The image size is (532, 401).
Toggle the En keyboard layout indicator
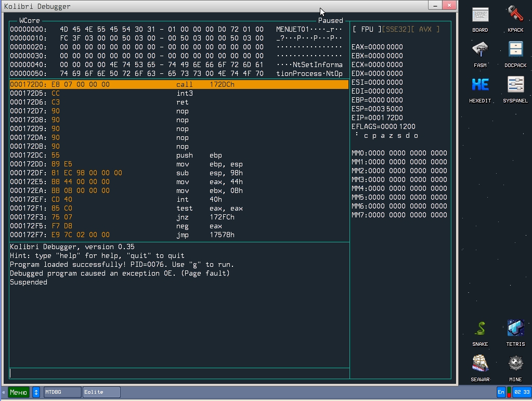pyautogui.click(x=501, y=392)
